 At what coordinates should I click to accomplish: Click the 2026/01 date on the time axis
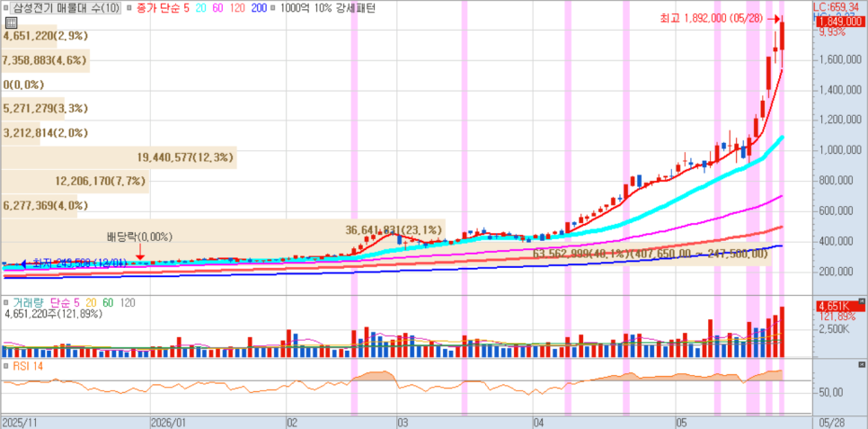coord(169,423)
